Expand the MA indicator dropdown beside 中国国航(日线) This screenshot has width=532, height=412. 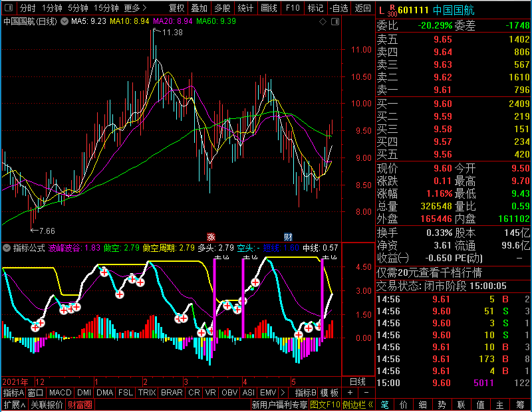click(x=65, y=21)
